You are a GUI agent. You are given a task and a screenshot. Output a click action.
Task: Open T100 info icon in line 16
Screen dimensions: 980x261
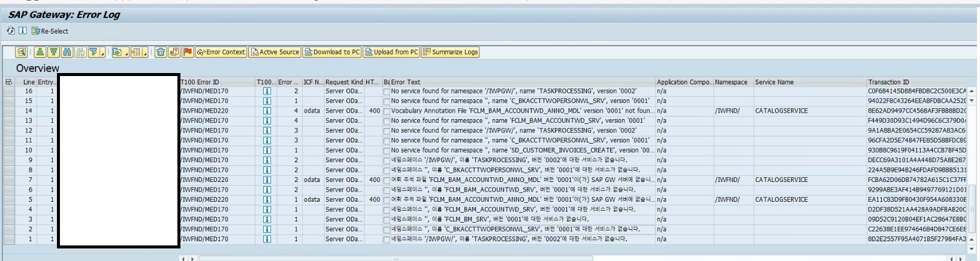coord(267,91)
